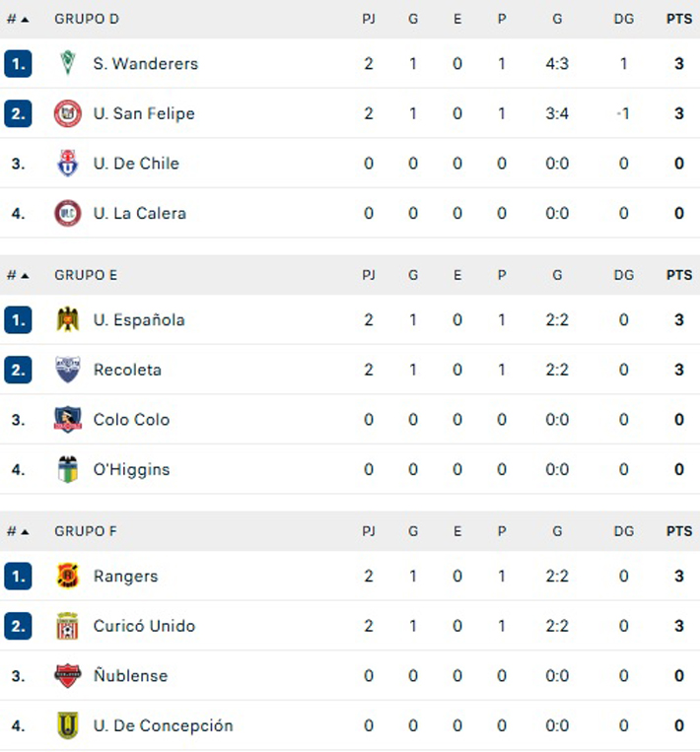Click the Rangers team logo

point(67,576)
